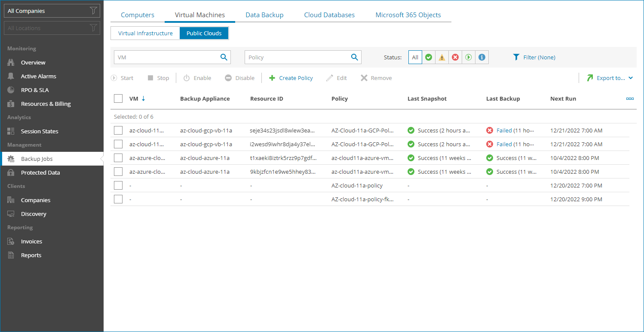Select checkbox for Resource ID seje34s23jsdl8wlew3ea
Screen dimensions: 644x332
[x=118, y=130]
